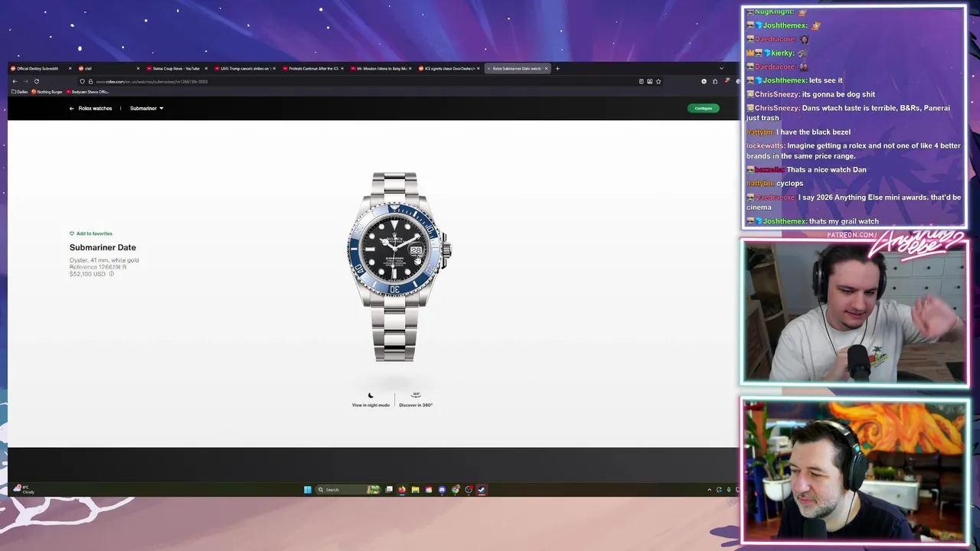
Task: Switch to Protests Continue After the ICE tab
Action: click(312, 68)
